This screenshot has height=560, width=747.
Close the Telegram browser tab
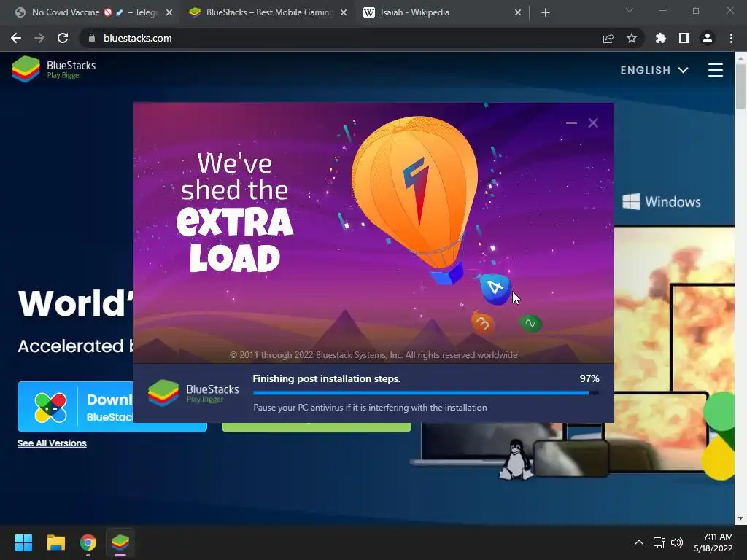[x=169, y=13]
